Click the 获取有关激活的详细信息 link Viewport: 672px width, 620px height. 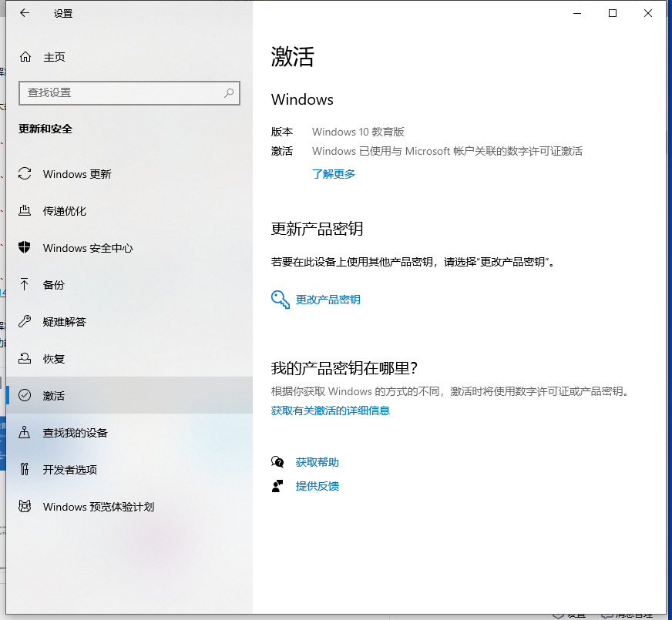click(x=331, y=411)
